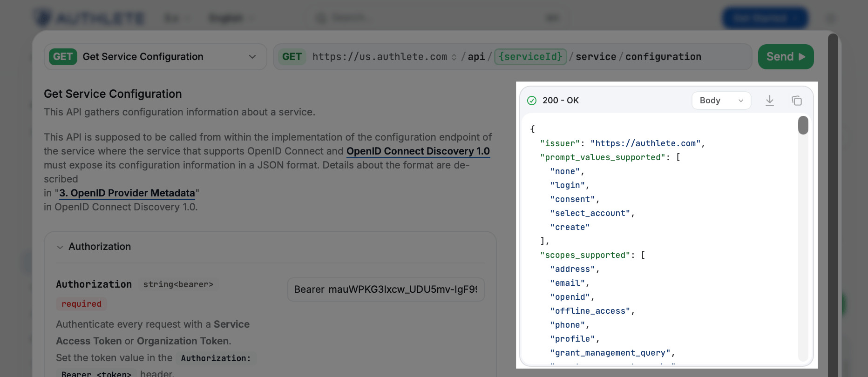Click the configuration path segment in URL
Image resolution: width=868 pixels, height=377 pixels.
(x=663, y=57)
